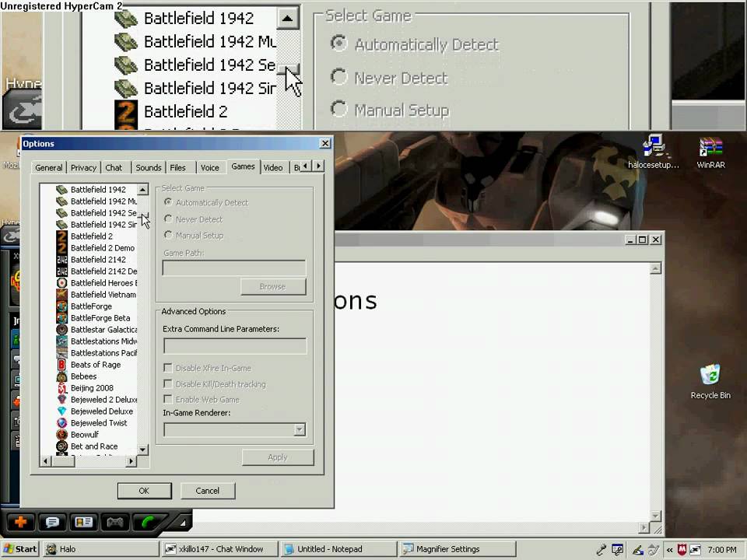Viewport: 747px width, 560px height.
Task: Click the Game Path input field
Action: [x=234, y=268]
